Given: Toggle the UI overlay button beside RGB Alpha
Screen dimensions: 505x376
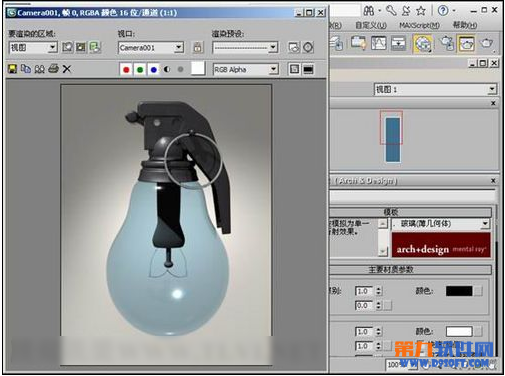Looking at the screenshot, I should (x=294, y=69).
